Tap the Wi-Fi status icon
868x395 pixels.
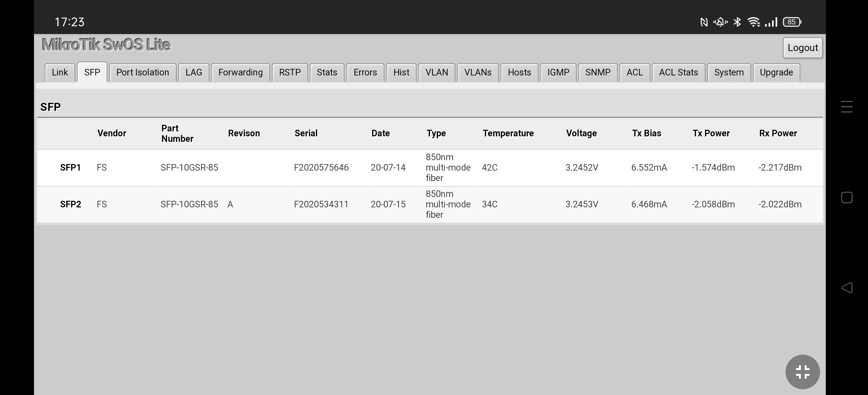753,22
